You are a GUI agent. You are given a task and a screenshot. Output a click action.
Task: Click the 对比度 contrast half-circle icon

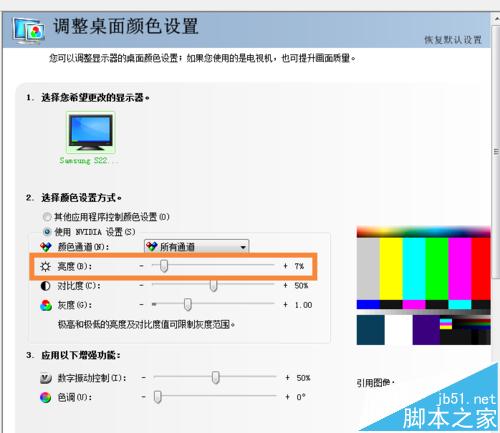pos(45,286)
